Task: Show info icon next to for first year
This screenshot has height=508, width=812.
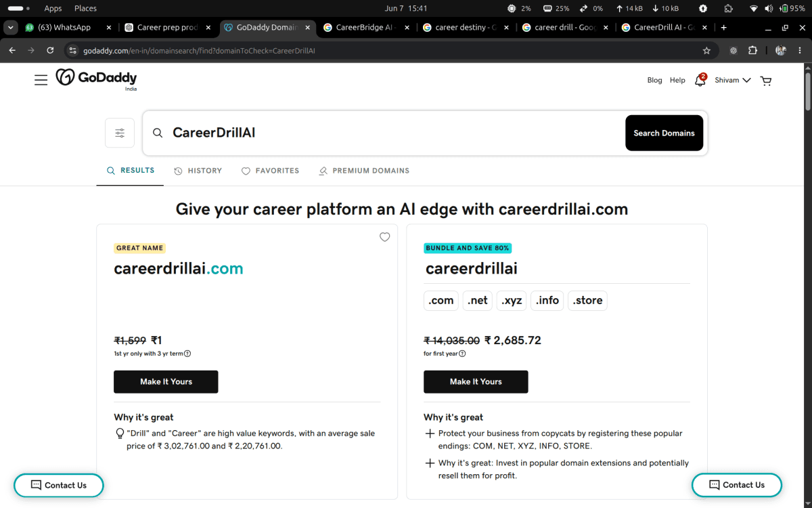Action: tap(462, 354)
